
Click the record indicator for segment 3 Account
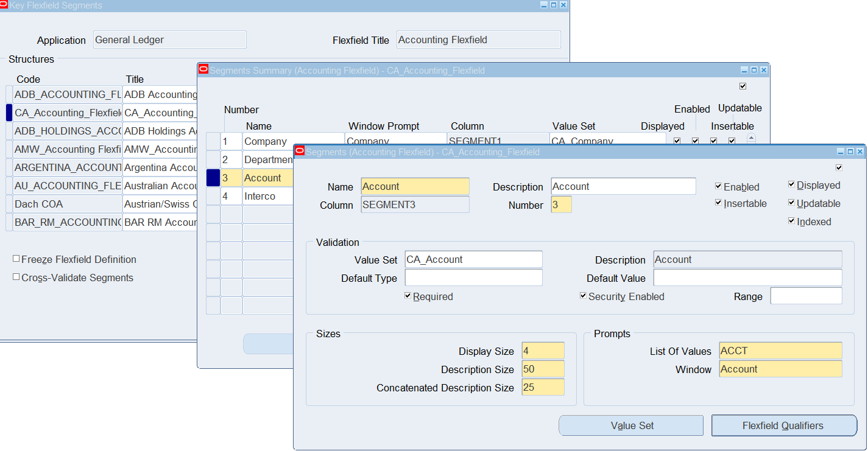[213, 178]
